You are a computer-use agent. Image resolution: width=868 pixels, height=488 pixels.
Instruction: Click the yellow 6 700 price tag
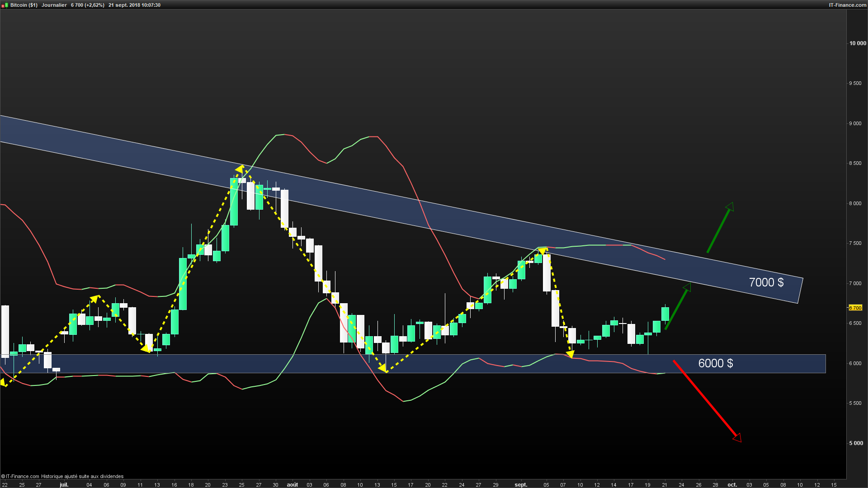pyautogui.click(x=855, y=308)
